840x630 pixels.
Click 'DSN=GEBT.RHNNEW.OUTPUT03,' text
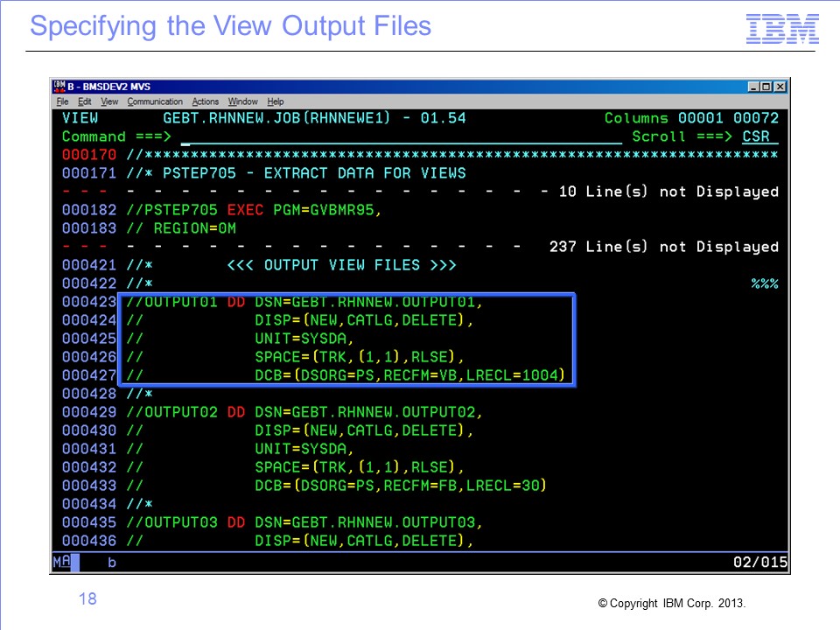(368, 522)
